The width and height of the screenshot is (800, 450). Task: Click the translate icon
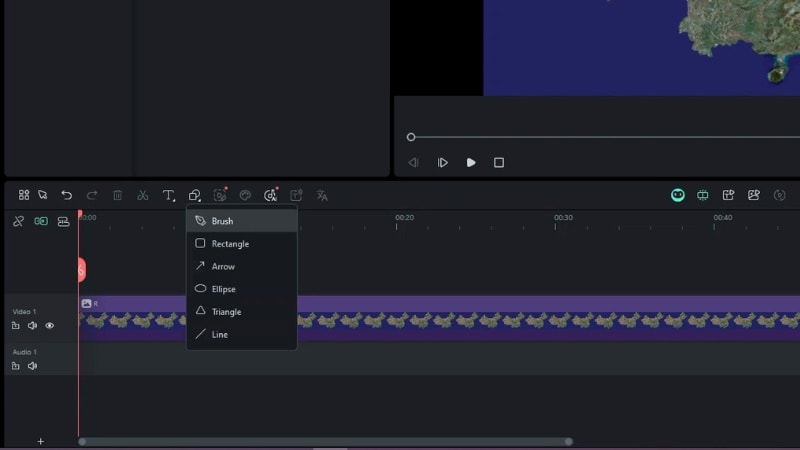[321, 195]
